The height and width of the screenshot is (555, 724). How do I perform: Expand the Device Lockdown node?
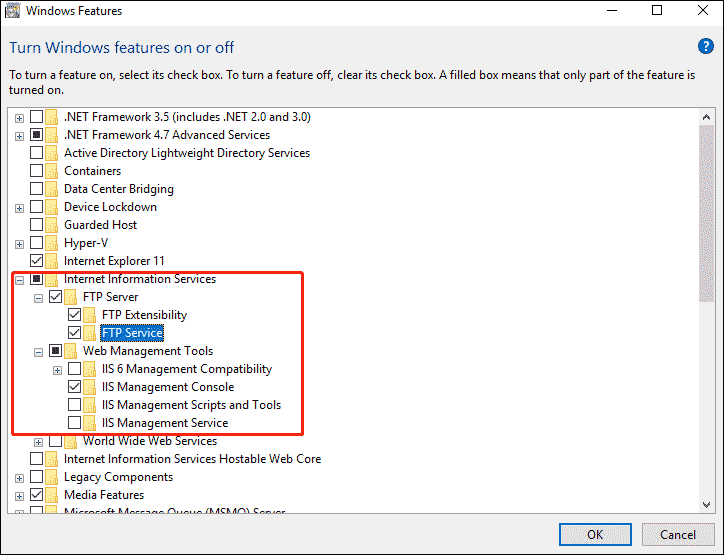pyautogui.click(x=19, y=208)
